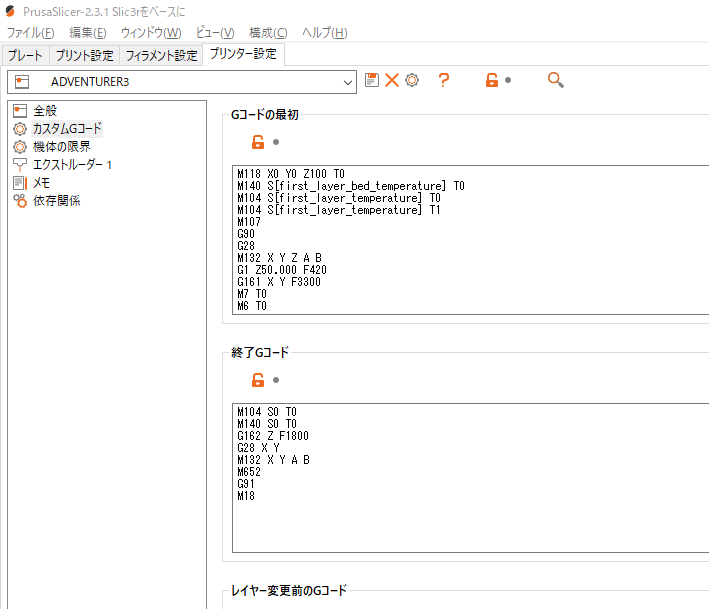Click the M104 S[first_layer_temperature] T1 line
Image resolution: width=709 pixels, height=609 pixels.
(339, 210)
